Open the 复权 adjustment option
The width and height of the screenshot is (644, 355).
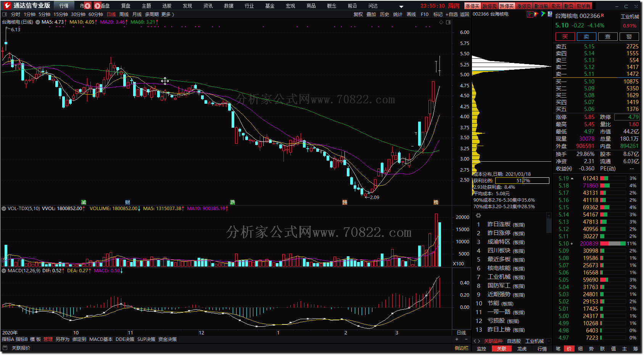[x=358, y=14]
